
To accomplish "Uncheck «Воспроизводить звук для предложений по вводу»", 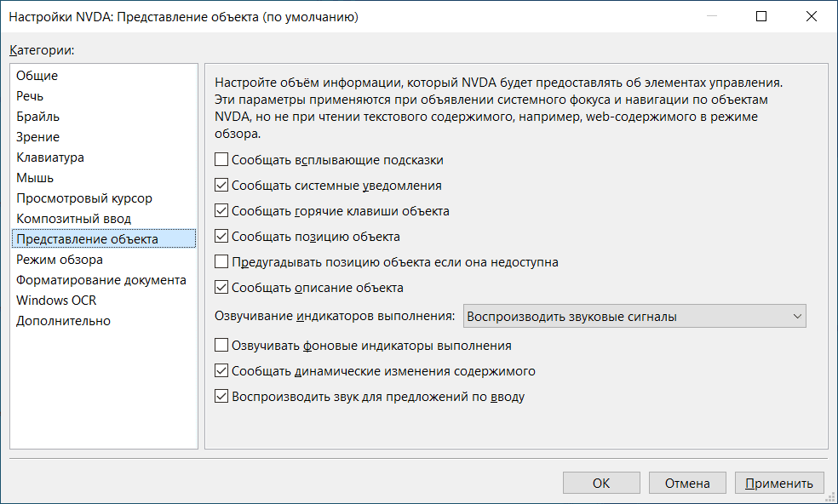I will [222, 397].
